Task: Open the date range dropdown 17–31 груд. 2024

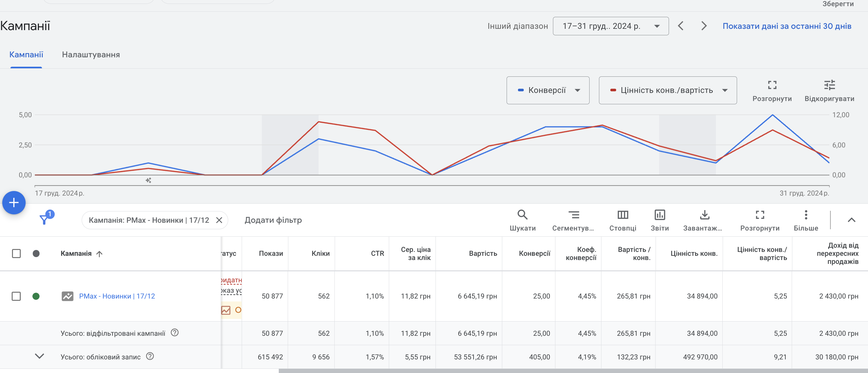Action: pos(611,26)
